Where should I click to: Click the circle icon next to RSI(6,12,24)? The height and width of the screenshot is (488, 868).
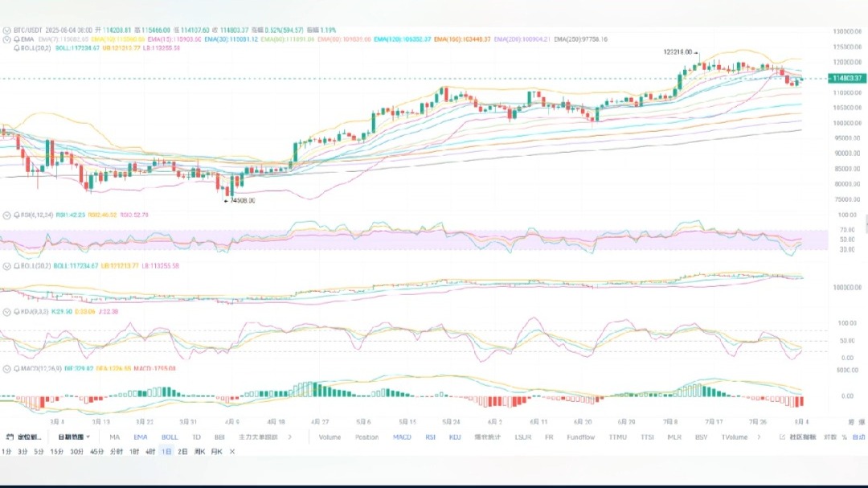(7, 215)
